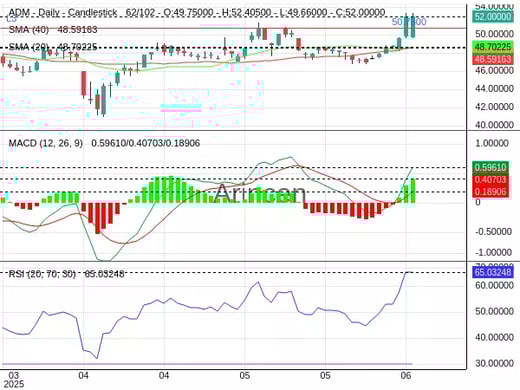
Task: Select the SMA (20) 48.70225 legend label
Action: click(x=53, y=47)
